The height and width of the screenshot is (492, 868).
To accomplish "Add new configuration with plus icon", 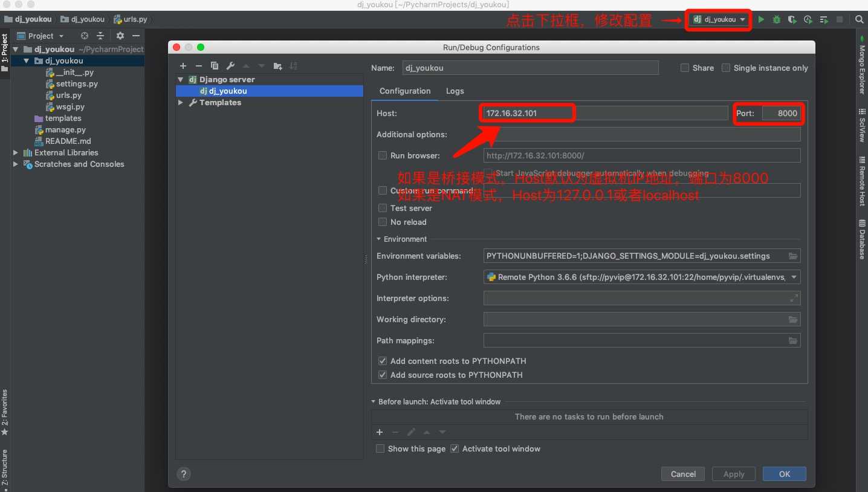I will pos(183,66).
